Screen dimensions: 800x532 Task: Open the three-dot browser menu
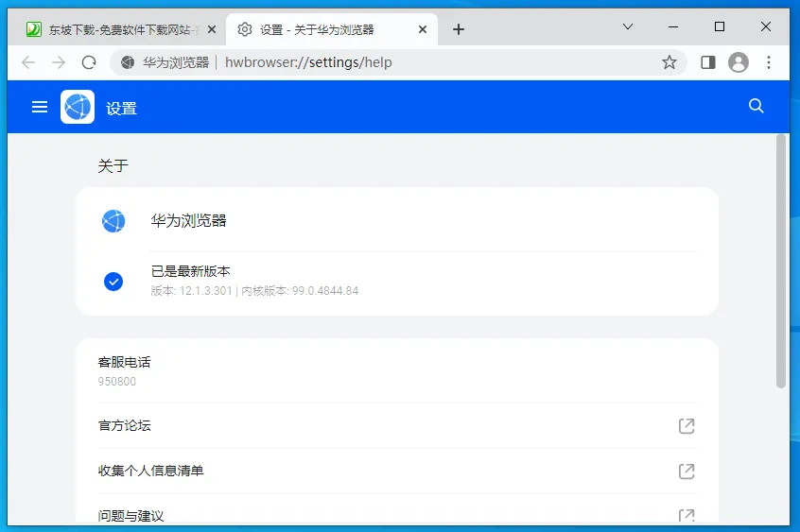[769, 62]
